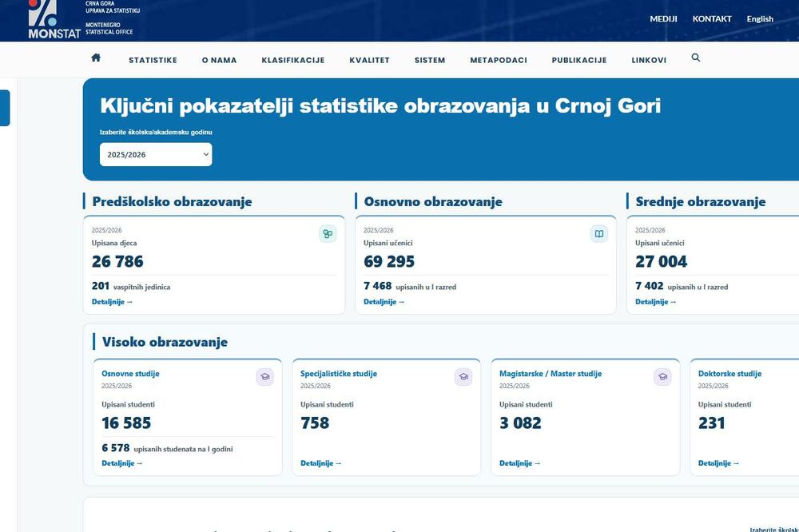Image resolution: width=799 pixels, height=532 pixels.
Task: Click graduation cap icon in Osnovne studije card
Action: [x=265, y=377]
